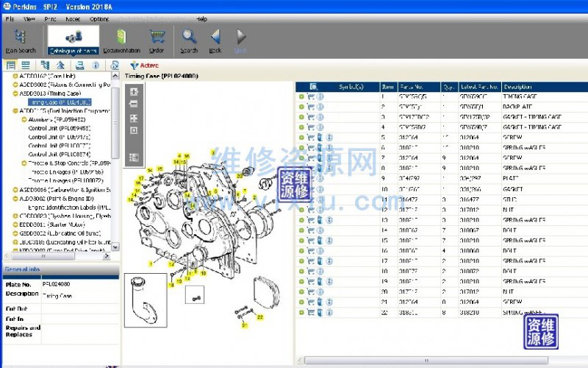Click the fit-to-window diagram icon
This screenshot has width=588, height=368.
pos(134,118)
